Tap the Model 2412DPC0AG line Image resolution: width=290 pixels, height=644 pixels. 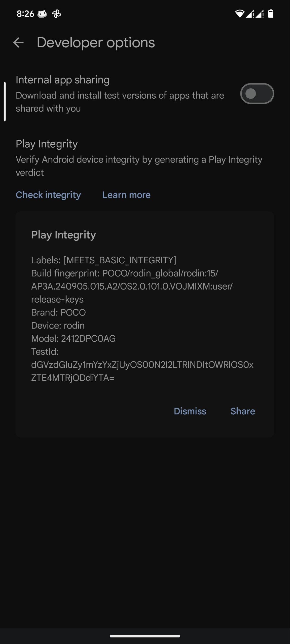74,339
